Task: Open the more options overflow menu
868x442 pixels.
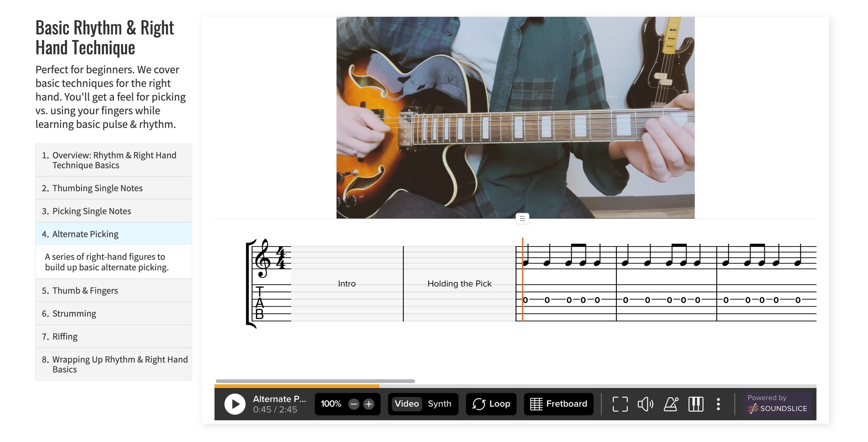Action: pos(719,404)
